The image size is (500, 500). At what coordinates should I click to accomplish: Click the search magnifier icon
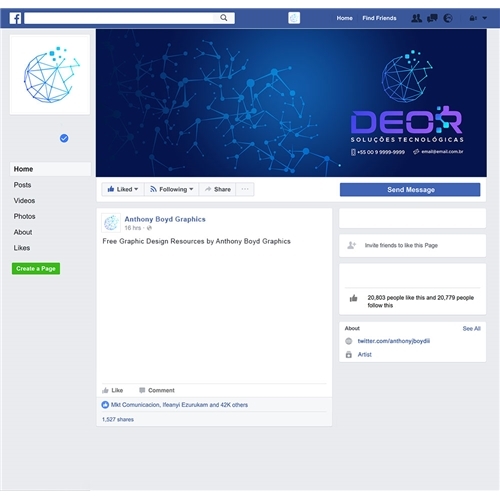point(224,18)
